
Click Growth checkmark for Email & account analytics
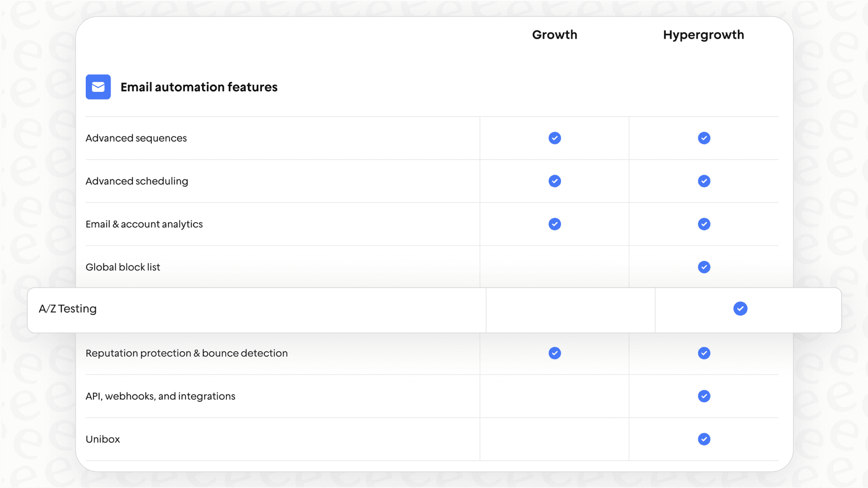coord(554,224)
